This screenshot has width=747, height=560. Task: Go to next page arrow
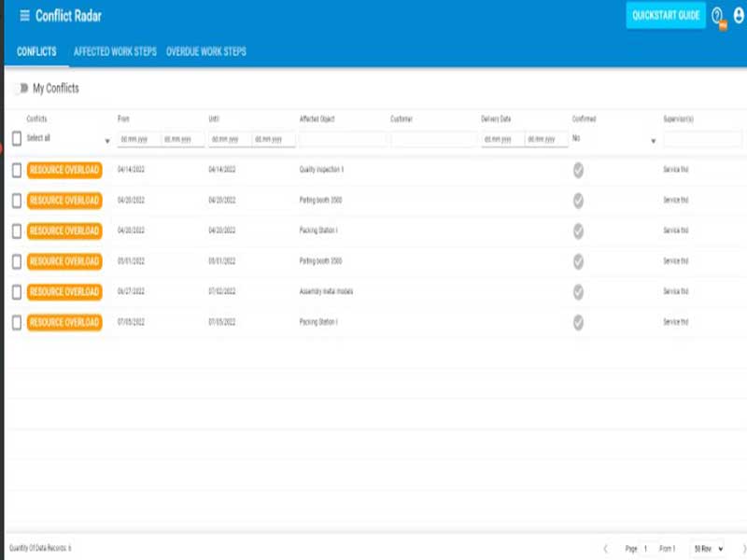[x=743, y=548]
